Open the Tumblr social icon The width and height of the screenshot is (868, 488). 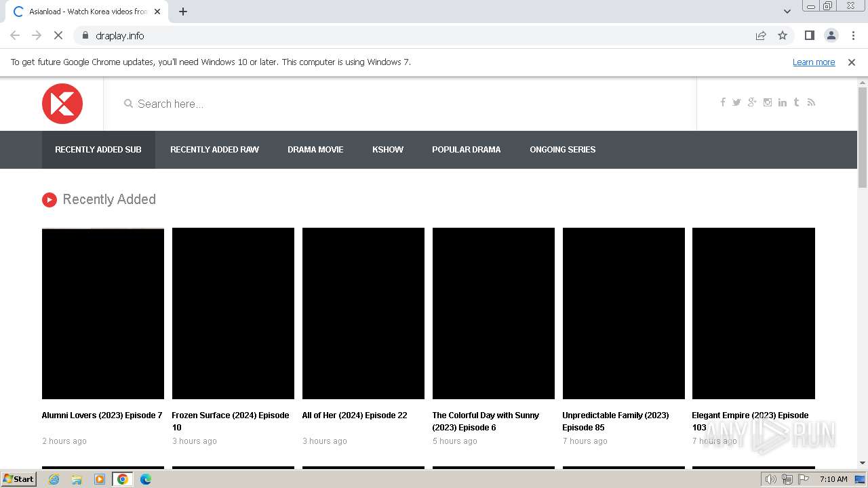[796, 102]
